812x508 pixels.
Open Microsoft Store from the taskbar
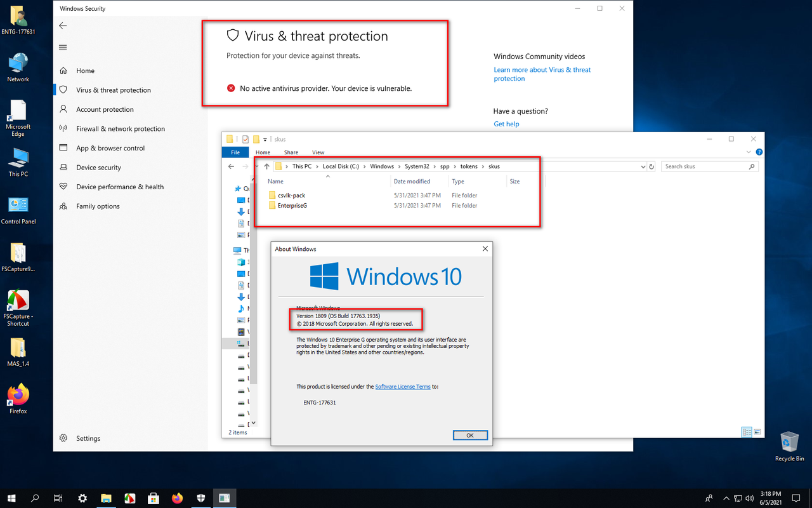click(153, 498)
